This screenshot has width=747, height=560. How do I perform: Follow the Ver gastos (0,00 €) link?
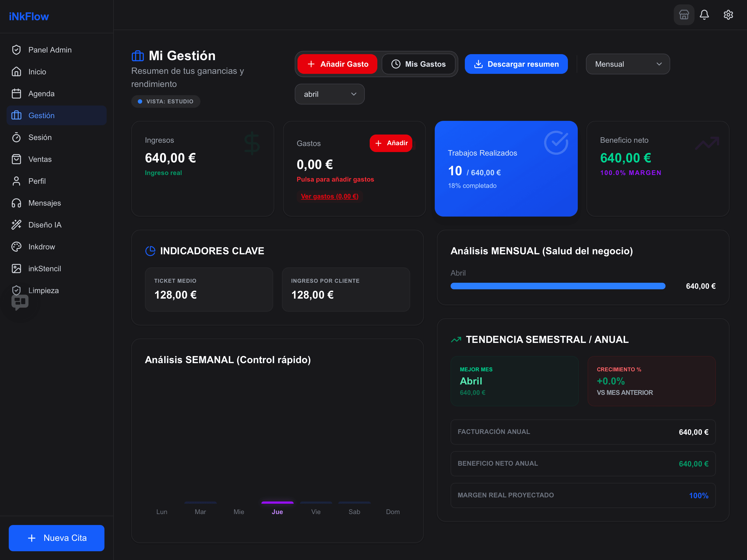329,196
